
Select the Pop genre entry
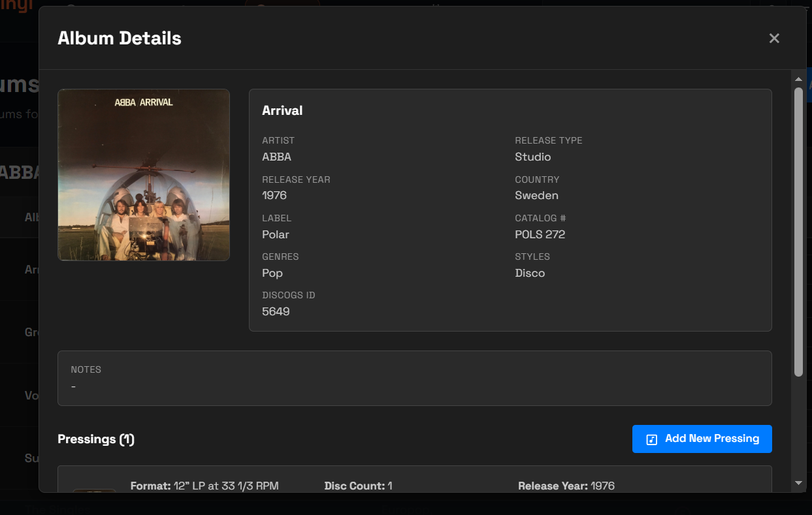(272, 273)
